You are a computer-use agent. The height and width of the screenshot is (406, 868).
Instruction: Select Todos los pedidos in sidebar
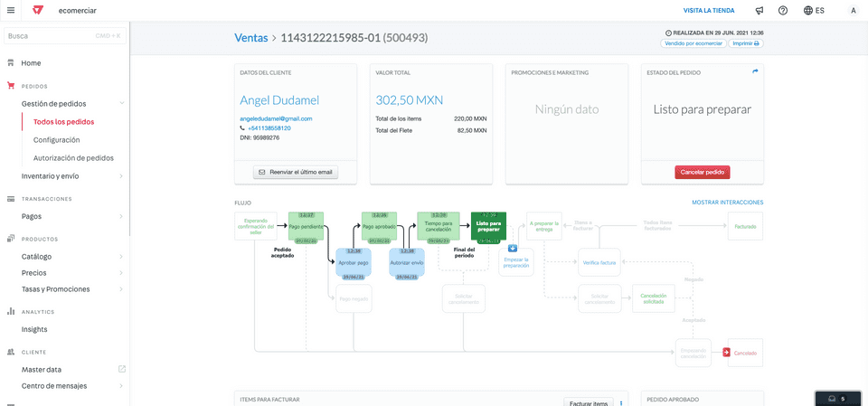[63, 122]
